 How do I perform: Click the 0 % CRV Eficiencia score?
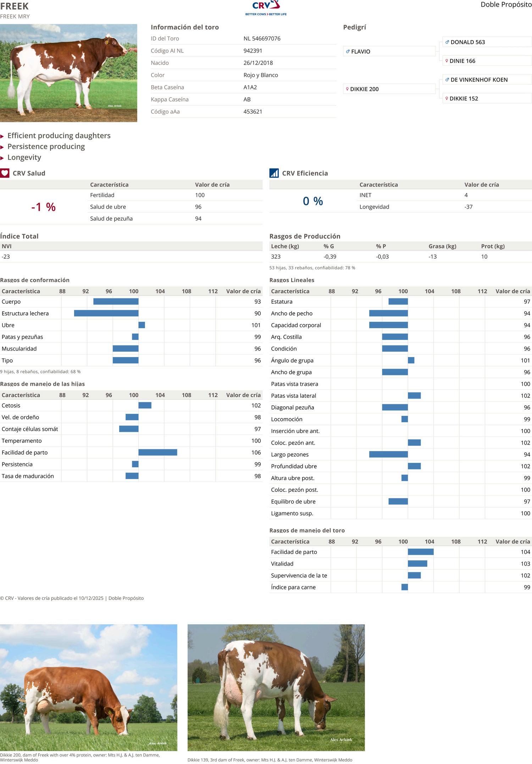pyautogui.click(x=313, y=201)
